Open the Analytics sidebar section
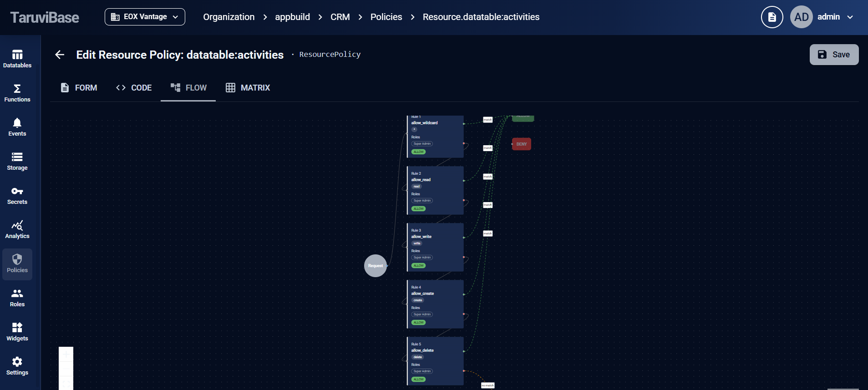Screen dimensions: 868x390 17,230
